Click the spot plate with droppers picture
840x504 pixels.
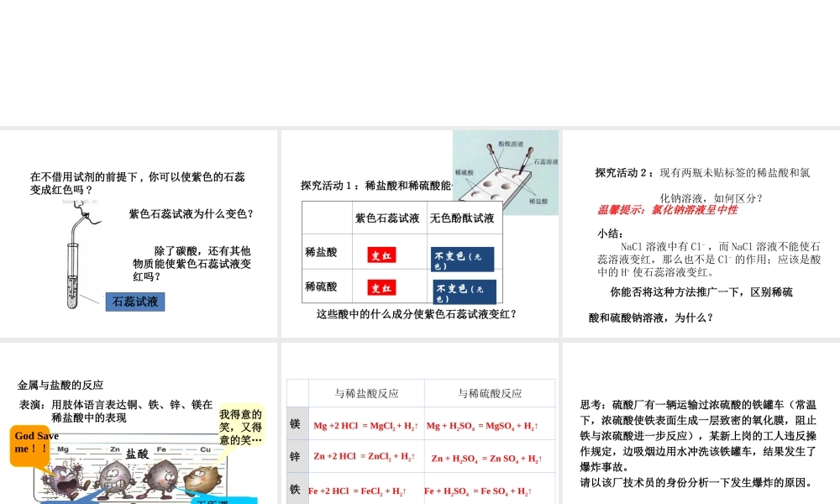coord(506,172)
